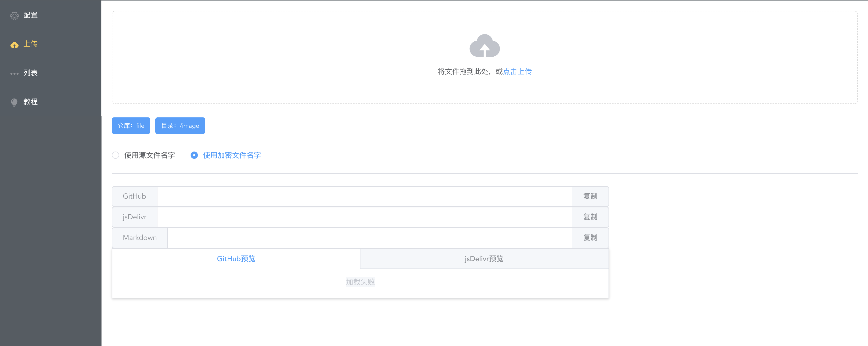Switch to the GitHub预览 tab
868x346 pixels.
[x=236, y=259]
